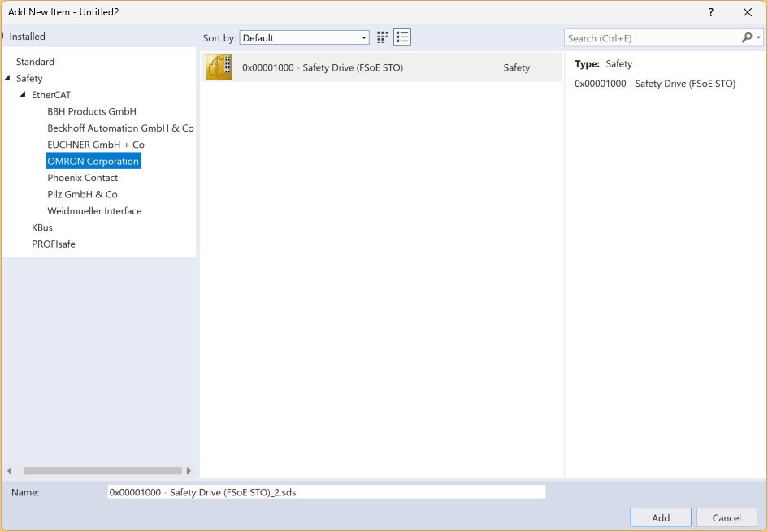Collapse the EtherCAT tree node
The width and height of the screenshot is (768, 532).
point(24,95)
